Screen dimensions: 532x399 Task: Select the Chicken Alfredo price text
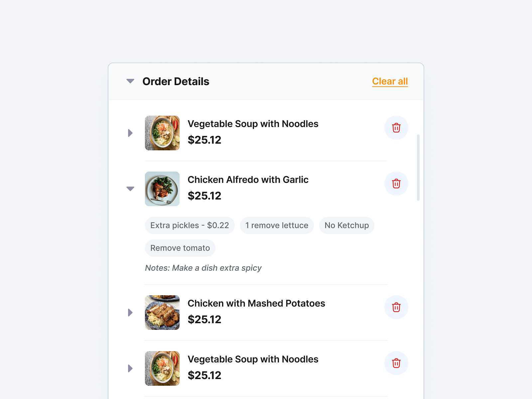tap(204, 196)
